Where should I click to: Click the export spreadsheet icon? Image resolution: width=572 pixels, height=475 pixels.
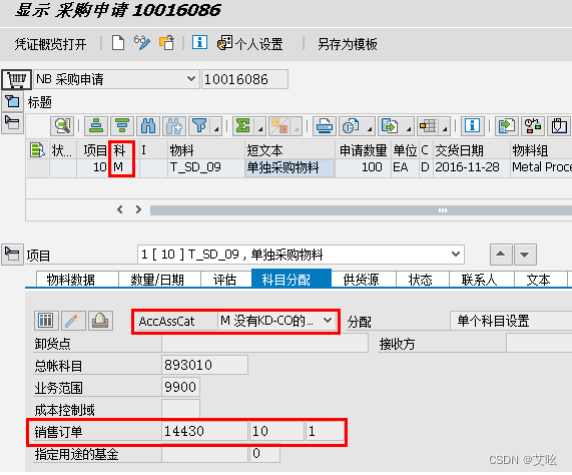tap(390, 126)
